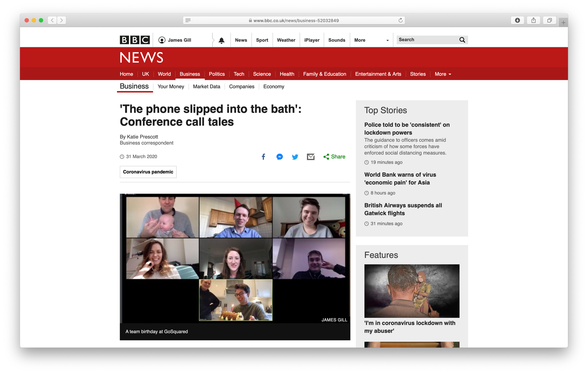Share via the Messenger icon
588x374 pixels.
click(280, 157)
